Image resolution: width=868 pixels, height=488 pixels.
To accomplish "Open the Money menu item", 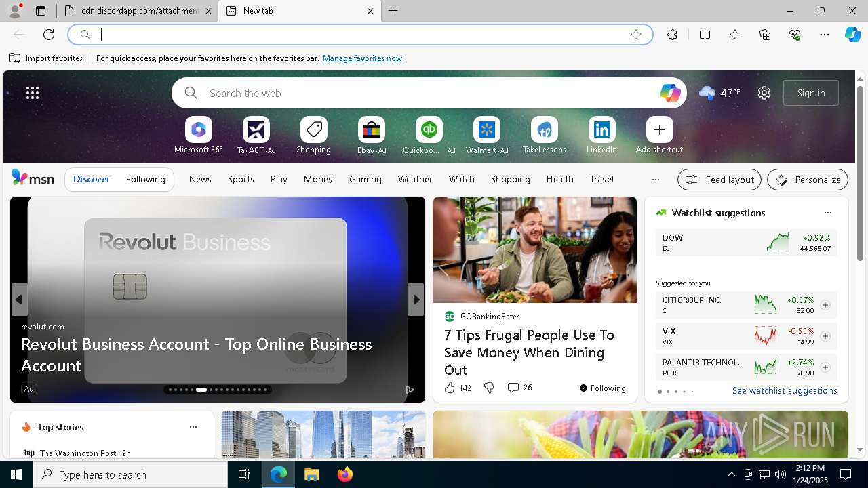I will [x=318, y=179].
